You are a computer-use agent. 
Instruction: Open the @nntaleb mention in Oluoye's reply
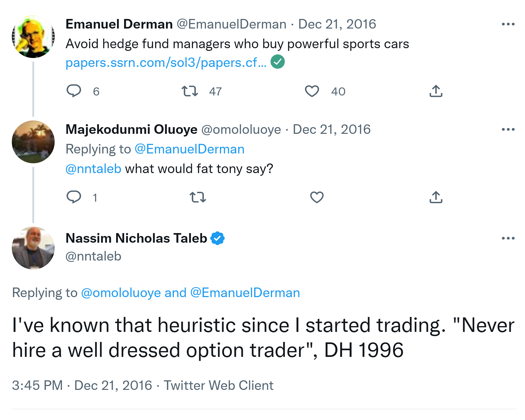click(x=93, y=169)
